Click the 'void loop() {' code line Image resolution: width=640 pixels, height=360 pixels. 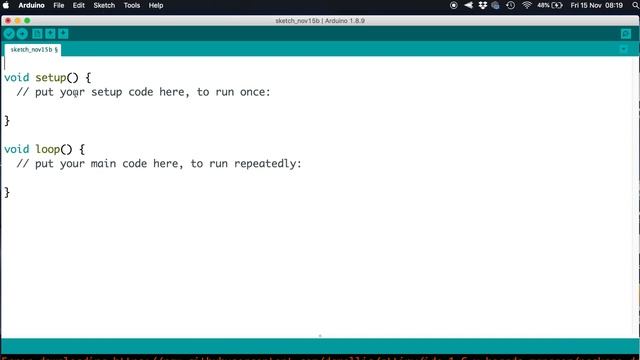click(x=44, y=149)
